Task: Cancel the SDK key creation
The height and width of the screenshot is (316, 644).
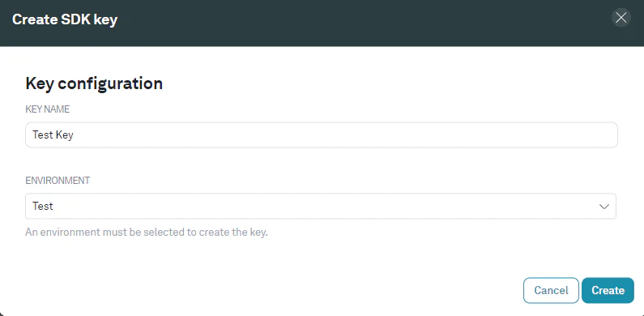Action: (x=551, y=291)
